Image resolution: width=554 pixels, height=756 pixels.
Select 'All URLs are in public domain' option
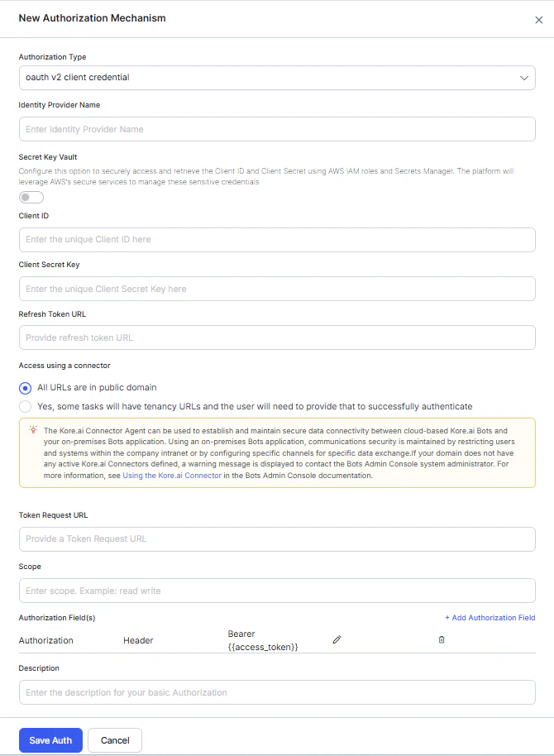pyautogui.click(x=24, y=387)
